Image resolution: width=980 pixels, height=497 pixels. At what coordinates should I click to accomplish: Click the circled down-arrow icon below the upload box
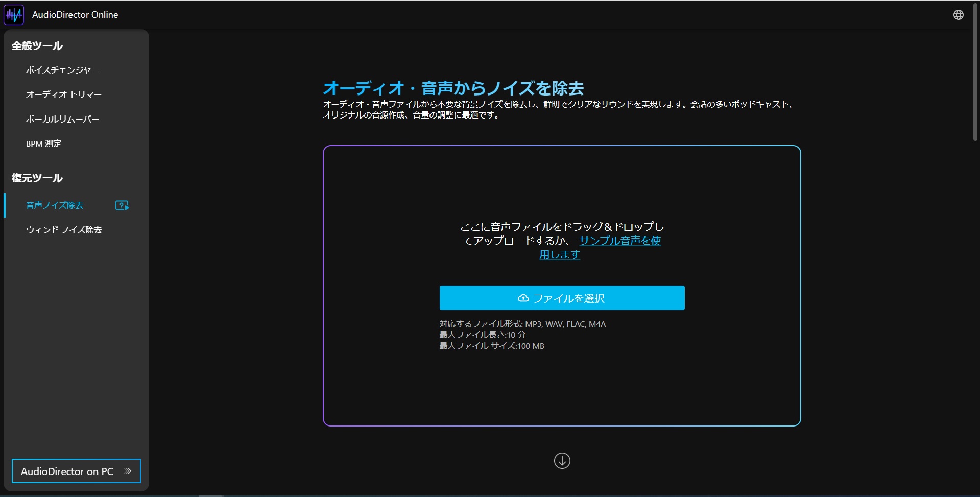(562, 461)
